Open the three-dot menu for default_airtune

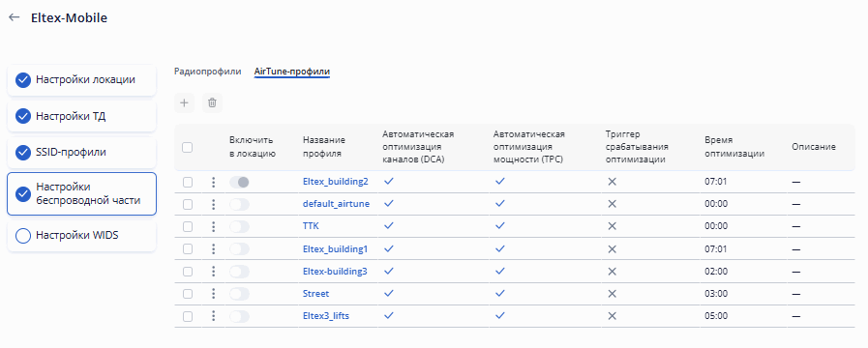click(213, 204)
